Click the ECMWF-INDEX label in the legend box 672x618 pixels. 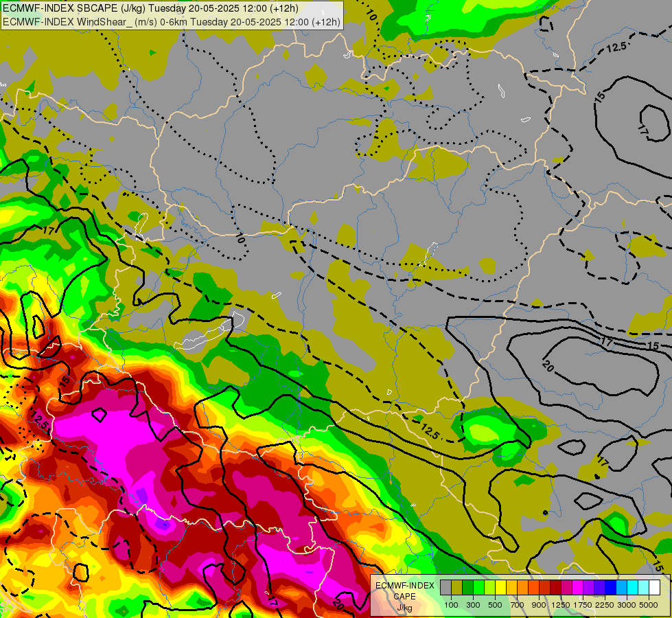tap(405, 586)
